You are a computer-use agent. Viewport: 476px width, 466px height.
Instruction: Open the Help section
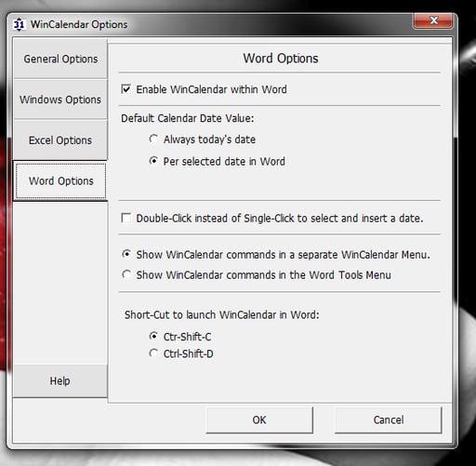(x=60, y=380)
